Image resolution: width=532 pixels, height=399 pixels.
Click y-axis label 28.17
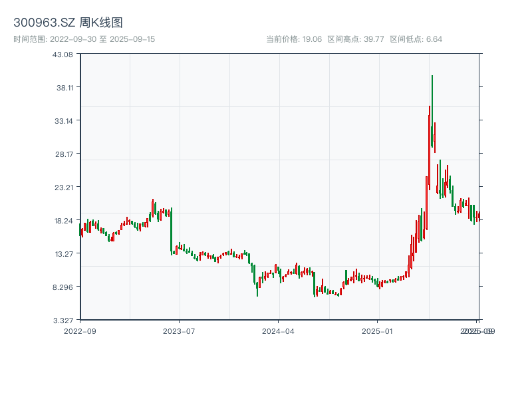64,154
